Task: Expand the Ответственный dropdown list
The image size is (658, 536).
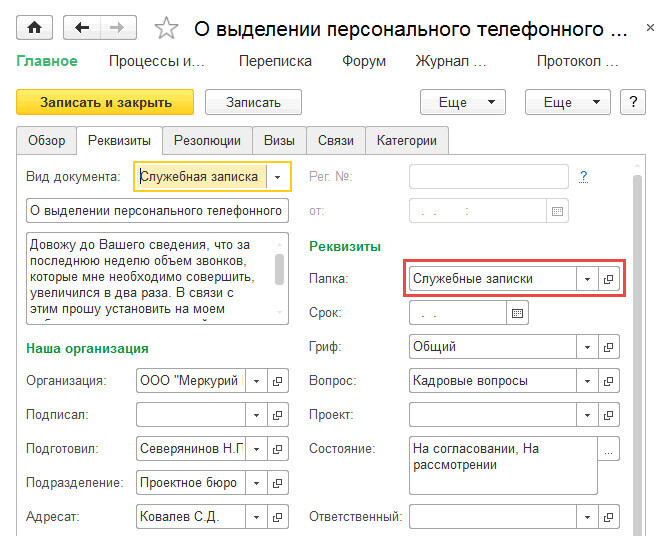Action: point(587,517)
